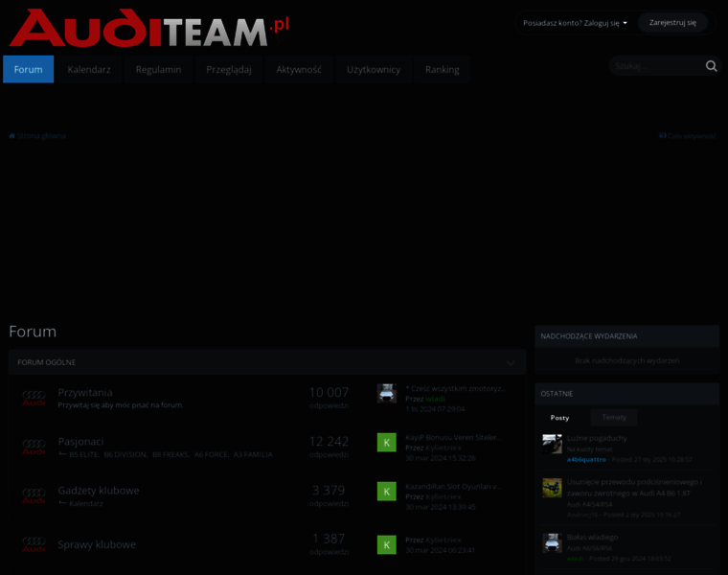The image size is (728, 575).
Task: Open the green K avatar in the Gadżety klubowe row
Action: pyautogui.click(x=386, y=492)
